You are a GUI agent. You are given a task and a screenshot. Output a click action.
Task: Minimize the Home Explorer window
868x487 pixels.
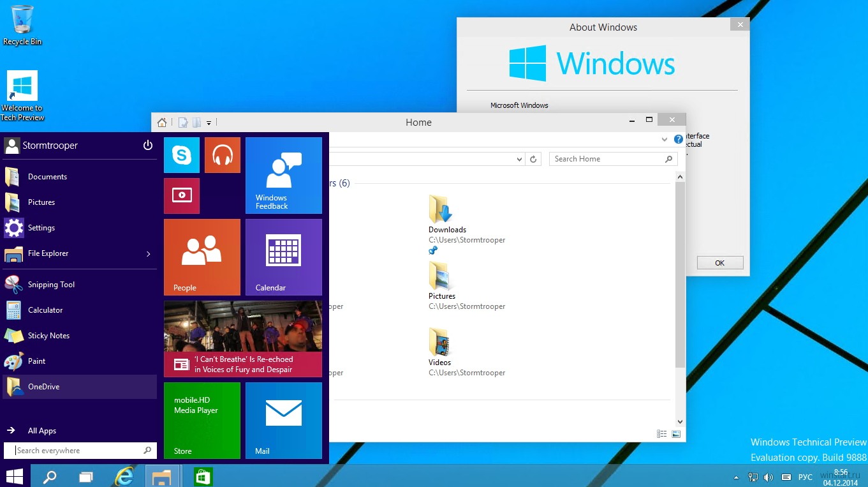[x=632, y=120]
